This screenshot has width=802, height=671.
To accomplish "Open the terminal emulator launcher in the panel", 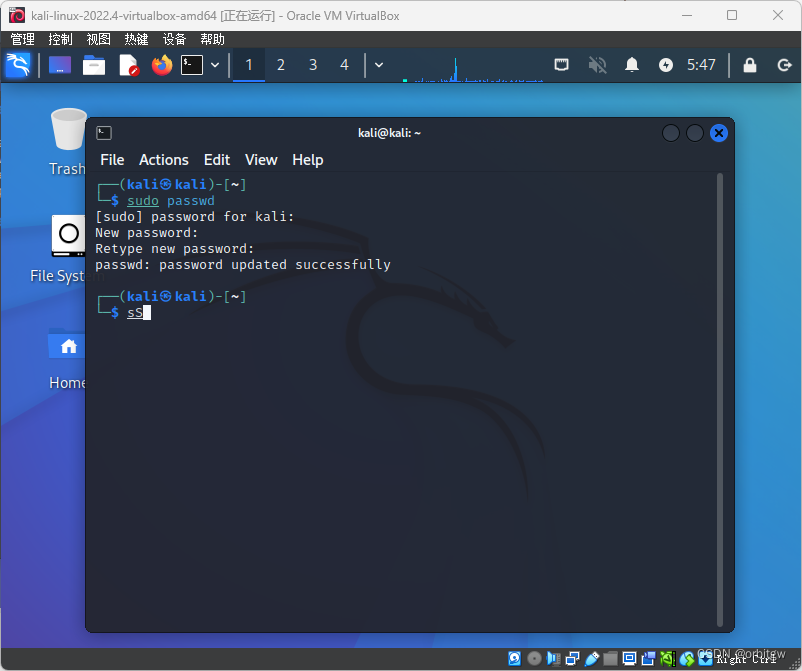I will (x=192, y=65).
